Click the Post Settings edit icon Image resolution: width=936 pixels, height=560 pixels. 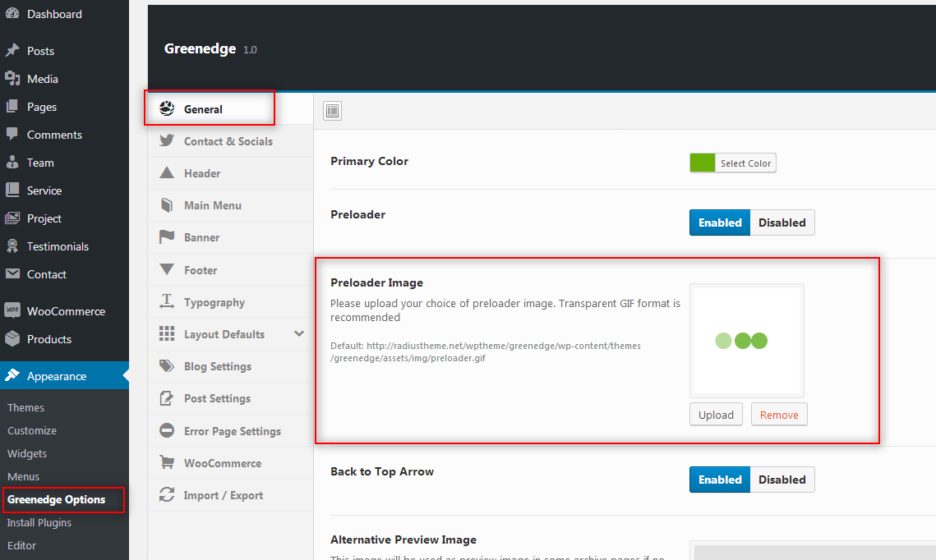167,398
